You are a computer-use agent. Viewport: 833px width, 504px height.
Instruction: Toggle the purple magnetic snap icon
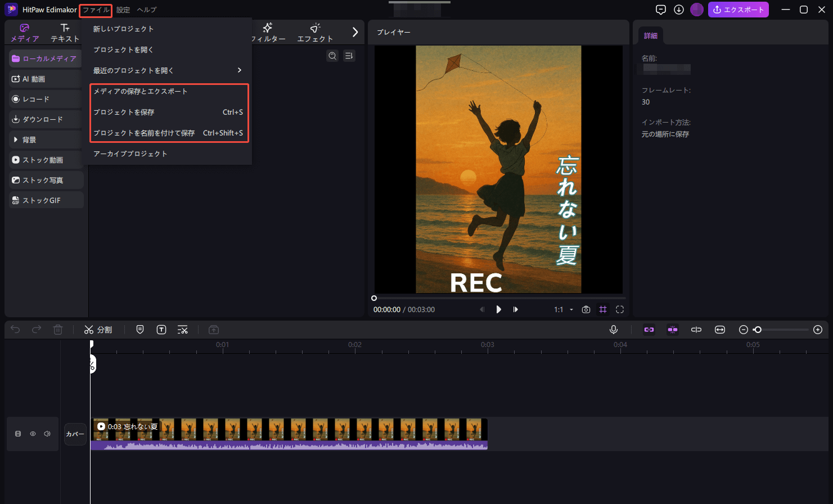pos(673,330)
